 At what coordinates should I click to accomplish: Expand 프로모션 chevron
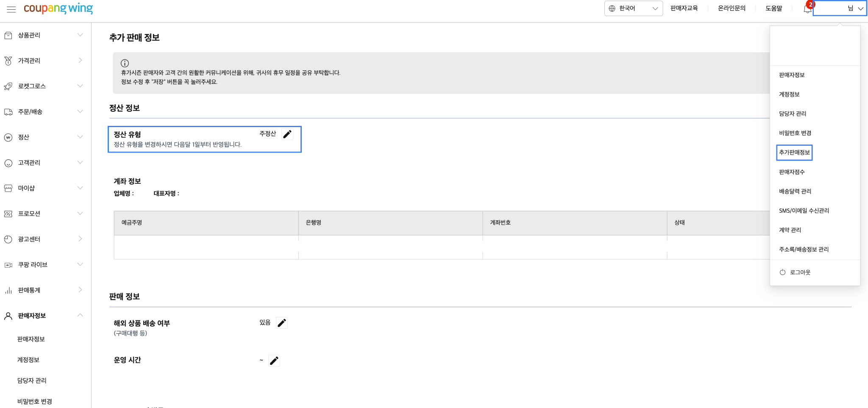[x=80, y=213]
